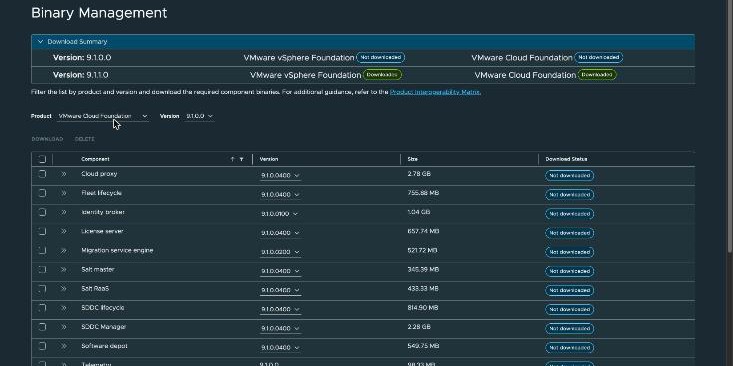Image resolution: width=733 pixels, height=366 pixels.
Task: Open Identity broker version dropdown
Action: point(280,214)
